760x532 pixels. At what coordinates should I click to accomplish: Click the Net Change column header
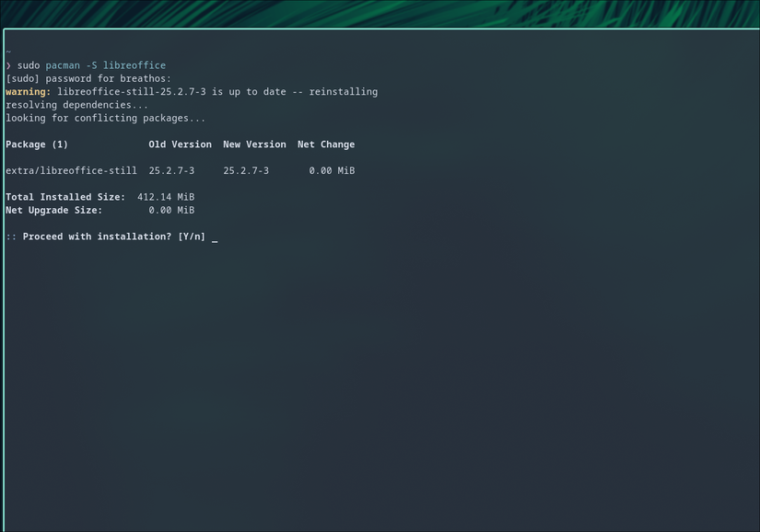tap(325, 144)
